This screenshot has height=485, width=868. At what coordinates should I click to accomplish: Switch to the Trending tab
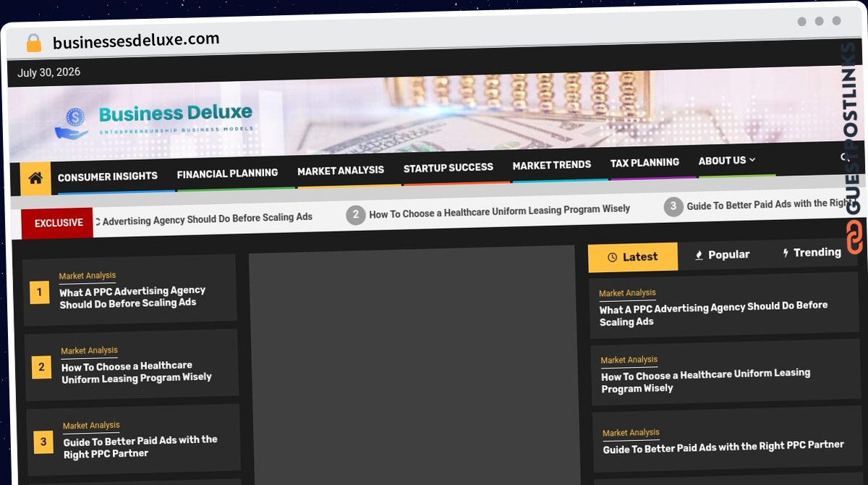tap(811, 253)
